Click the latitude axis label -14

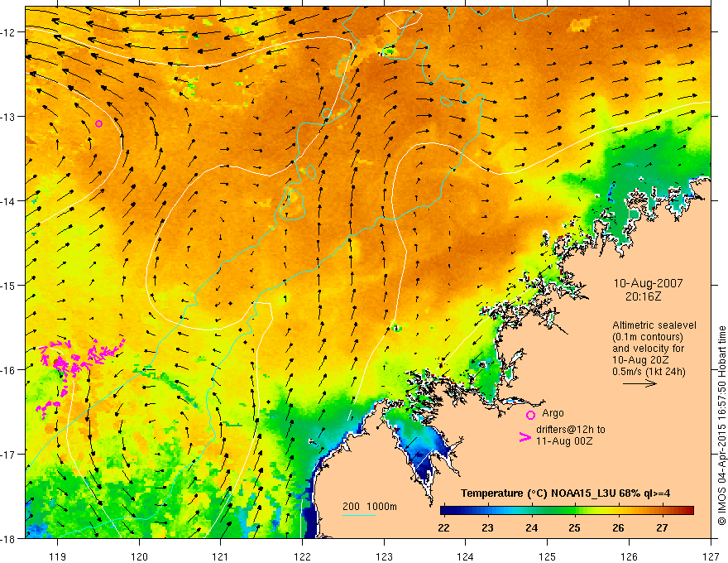(x=9, y=201)
